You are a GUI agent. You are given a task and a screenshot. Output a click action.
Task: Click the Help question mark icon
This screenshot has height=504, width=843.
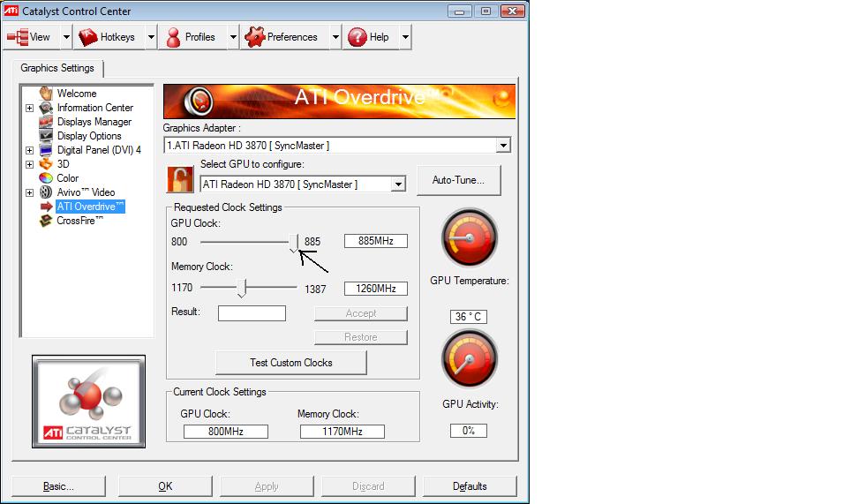point(357,37)
